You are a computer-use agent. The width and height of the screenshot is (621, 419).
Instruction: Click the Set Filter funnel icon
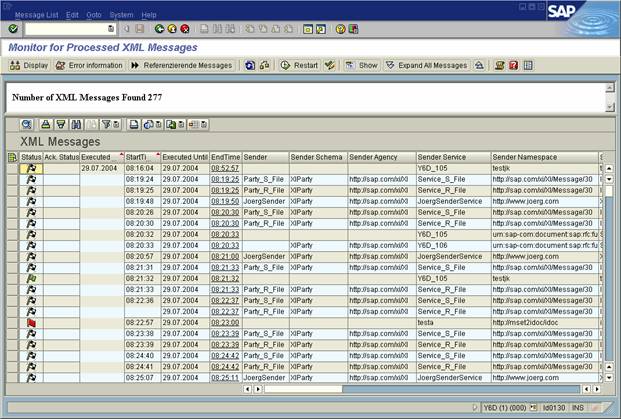click(106, 125)
